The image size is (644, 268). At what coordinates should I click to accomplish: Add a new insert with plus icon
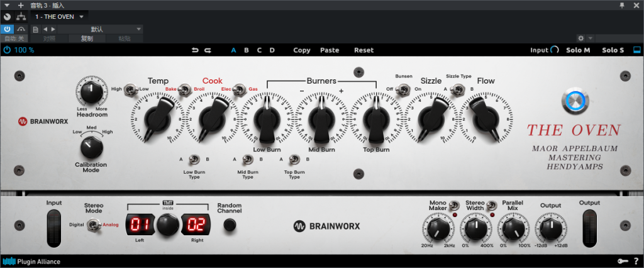21,5
